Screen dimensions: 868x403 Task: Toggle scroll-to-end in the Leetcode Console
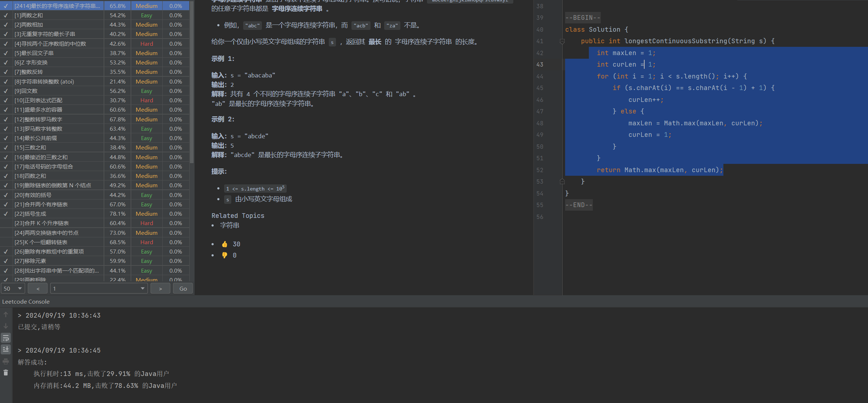(x=6, y=349)
